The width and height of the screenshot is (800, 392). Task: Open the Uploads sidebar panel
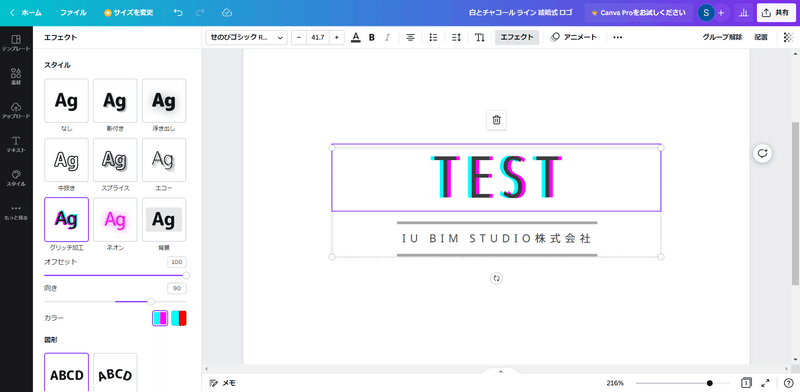coord(16,110)
